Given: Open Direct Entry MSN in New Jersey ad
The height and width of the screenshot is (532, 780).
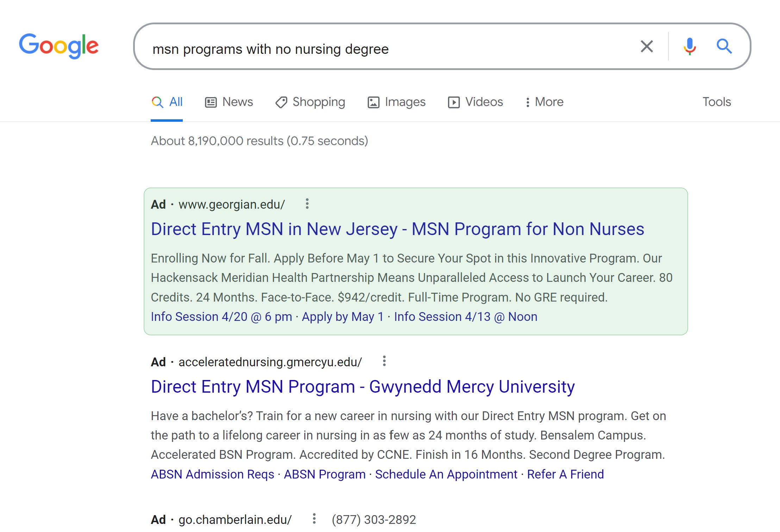Looking at the screenshot, I should [x=397, y=229].
